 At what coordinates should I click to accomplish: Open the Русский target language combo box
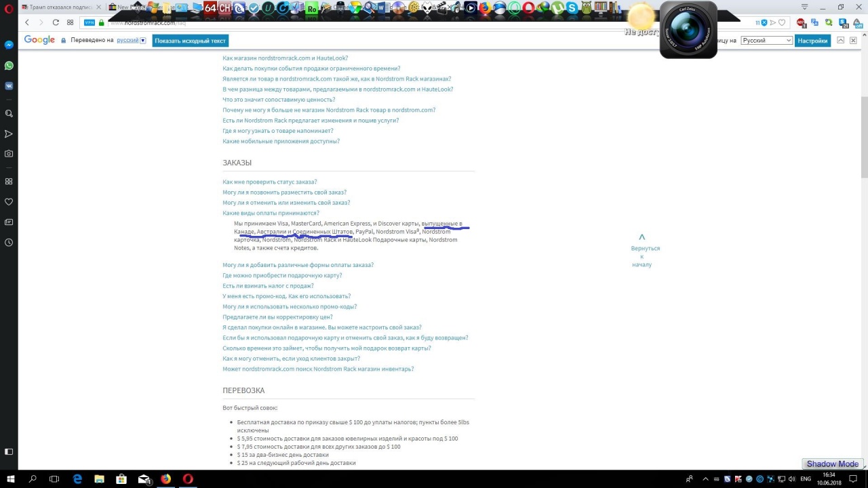766,41
